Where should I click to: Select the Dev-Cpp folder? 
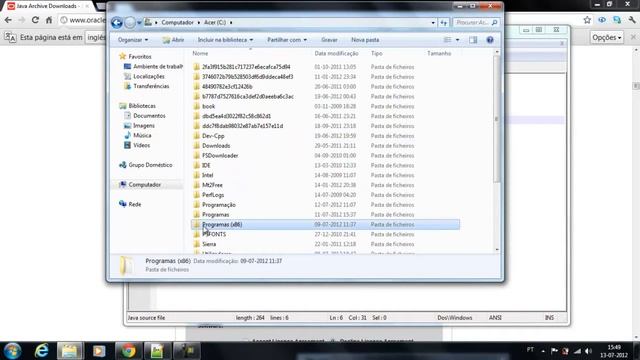(x=213, y=136)
